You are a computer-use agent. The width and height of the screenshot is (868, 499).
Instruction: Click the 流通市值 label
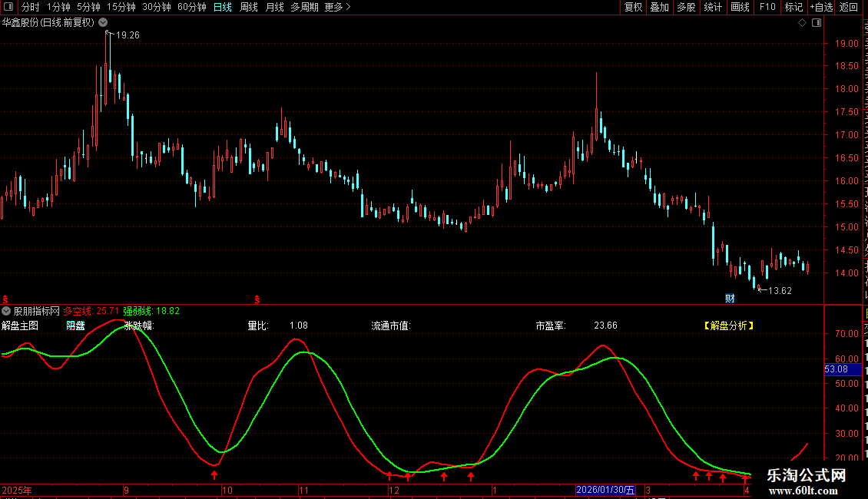(x=391, y=326)
